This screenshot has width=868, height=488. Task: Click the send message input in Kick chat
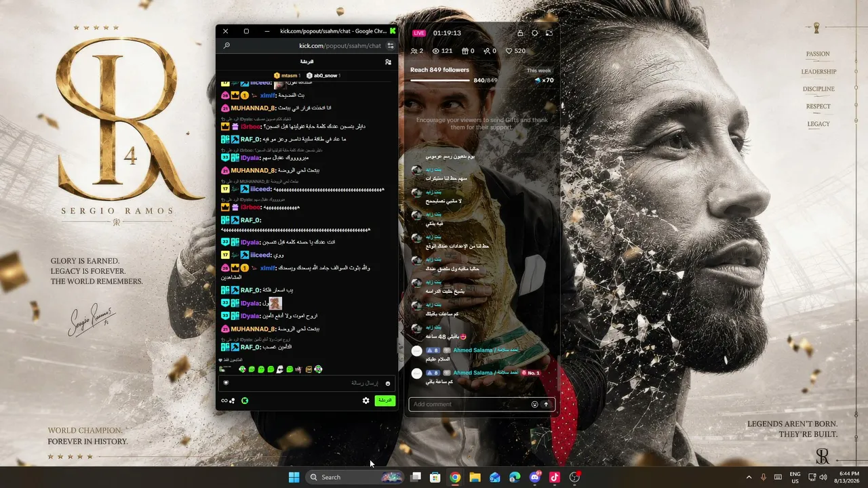(307, 383)
